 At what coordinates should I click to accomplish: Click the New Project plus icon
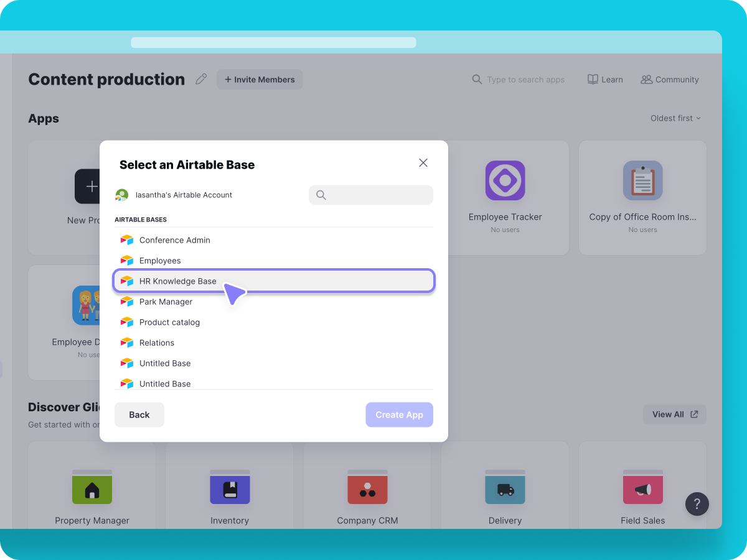click(92, 186)
